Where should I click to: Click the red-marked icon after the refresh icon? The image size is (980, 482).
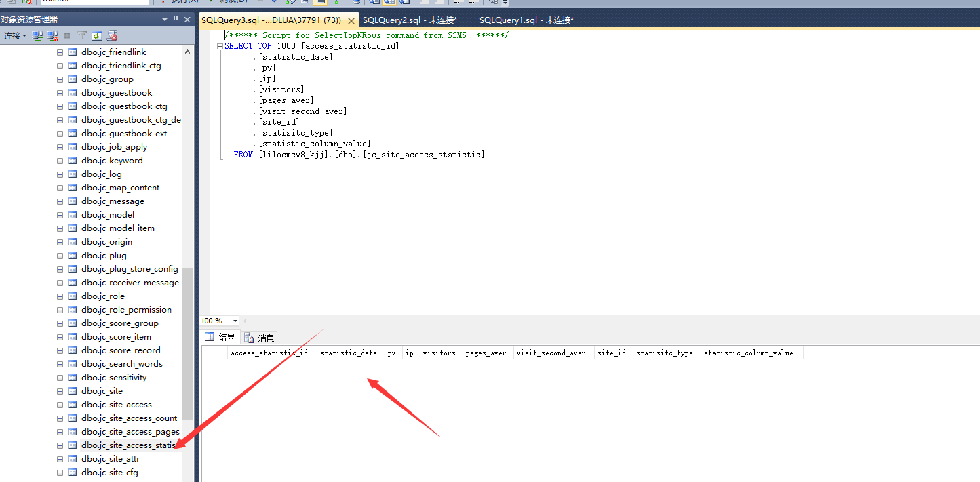113,35
